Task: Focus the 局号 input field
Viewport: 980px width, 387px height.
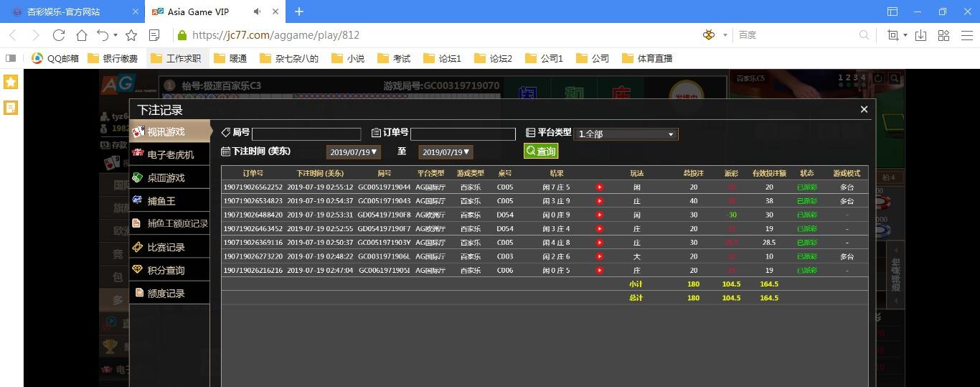Action: (x=306, y=134)
